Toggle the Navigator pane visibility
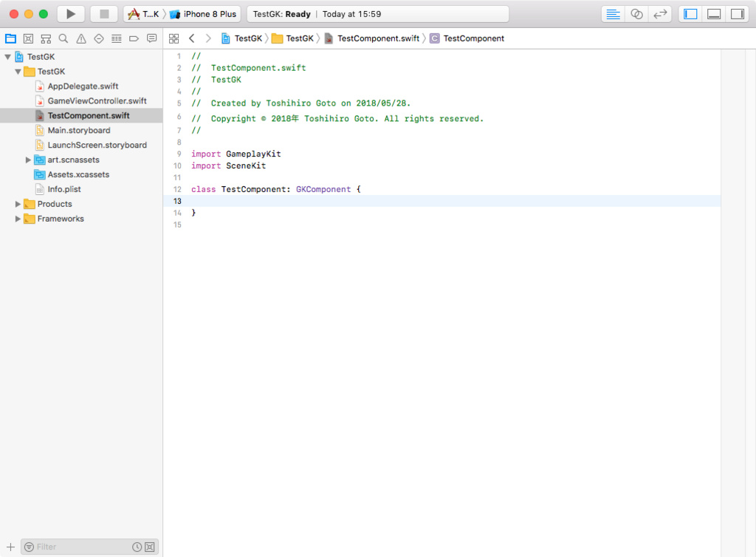Image resolution: width=756 pixels, height=557 pixels. coord(690,14)
